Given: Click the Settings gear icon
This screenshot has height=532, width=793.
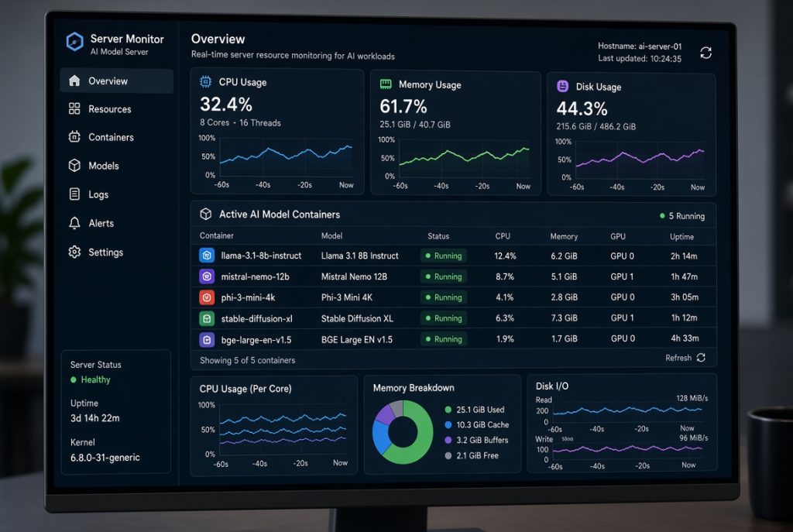Looking at the screenshot, I should click(74, 252).
